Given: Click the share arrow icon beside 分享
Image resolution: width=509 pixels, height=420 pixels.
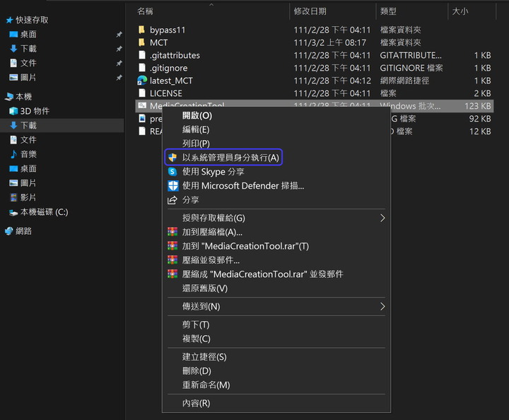Looking at the screenshot, I should (172, 200).
